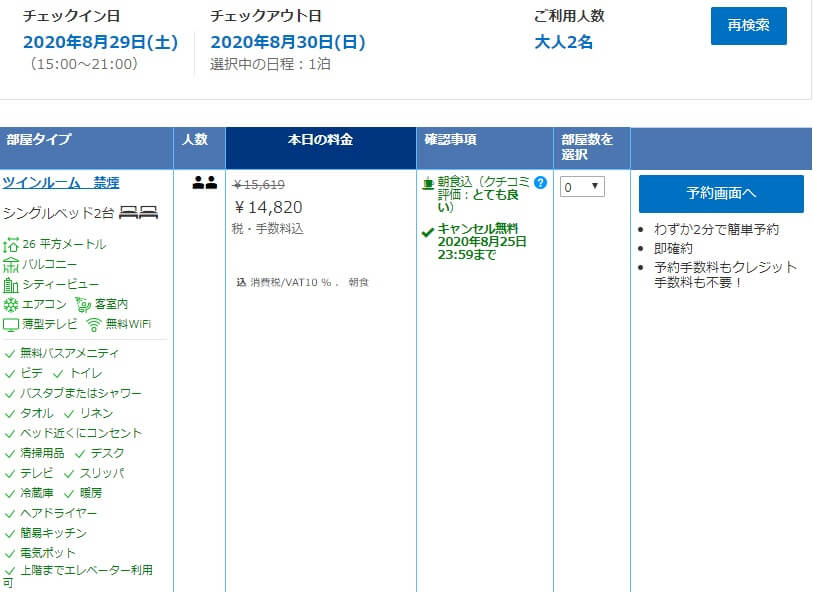813x592 pixels.
Task: Click the WiFi icon by 無料WiFi
Action: [x=94, y=325]
